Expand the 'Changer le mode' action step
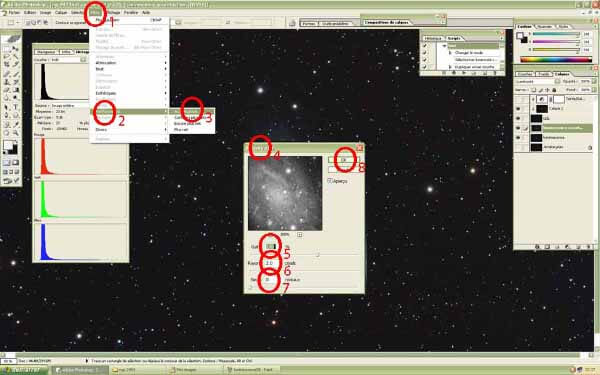 click(451, 53)
